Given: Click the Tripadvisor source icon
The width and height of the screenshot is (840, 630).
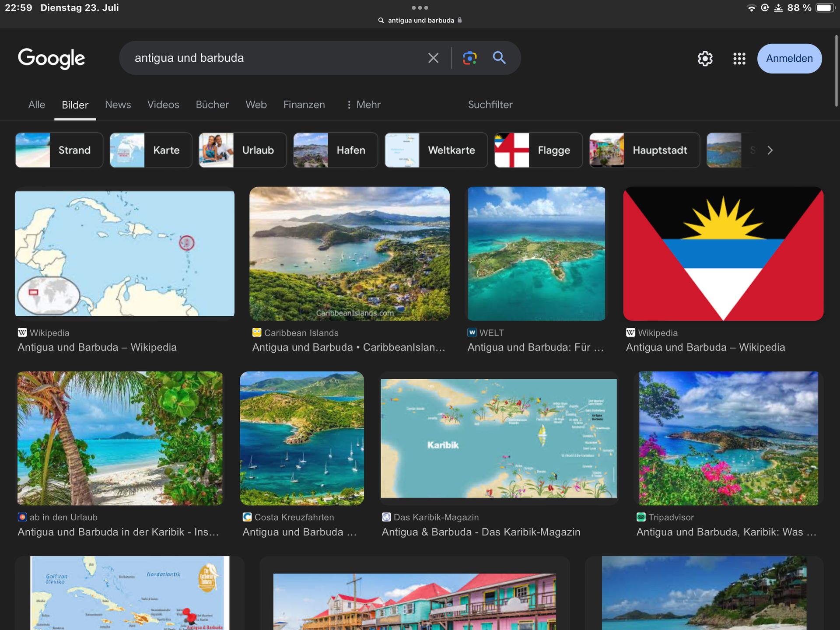Looking at the screenshot, I should pyautogui.click(x=641, y=517).
